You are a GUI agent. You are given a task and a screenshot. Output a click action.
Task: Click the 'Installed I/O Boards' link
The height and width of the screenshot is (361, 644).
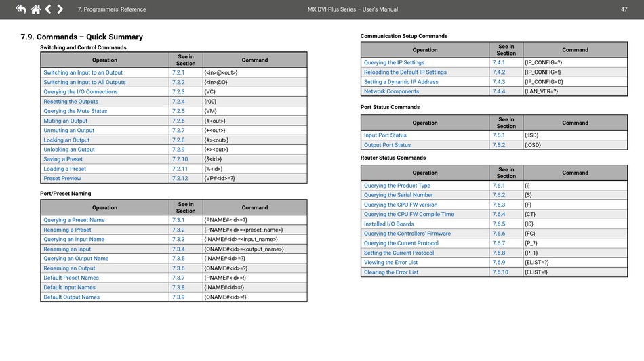[388, 224]
